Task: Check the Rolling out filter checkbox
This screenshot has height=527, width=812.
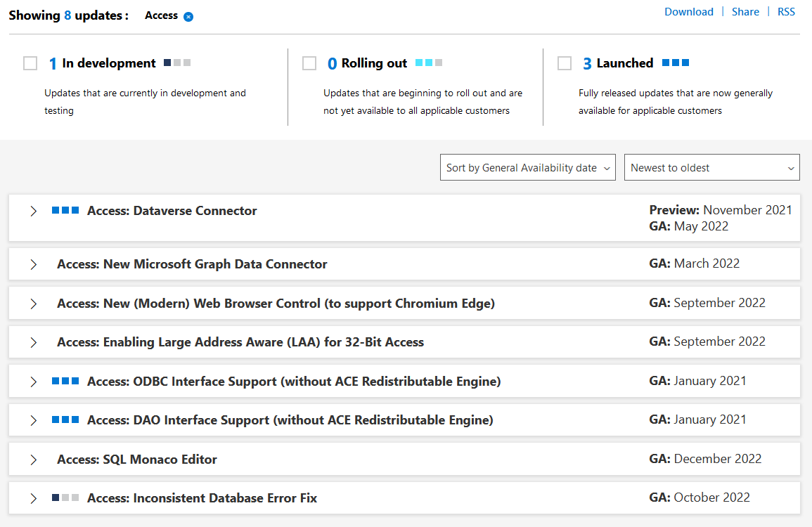Action: pos(309,63)
